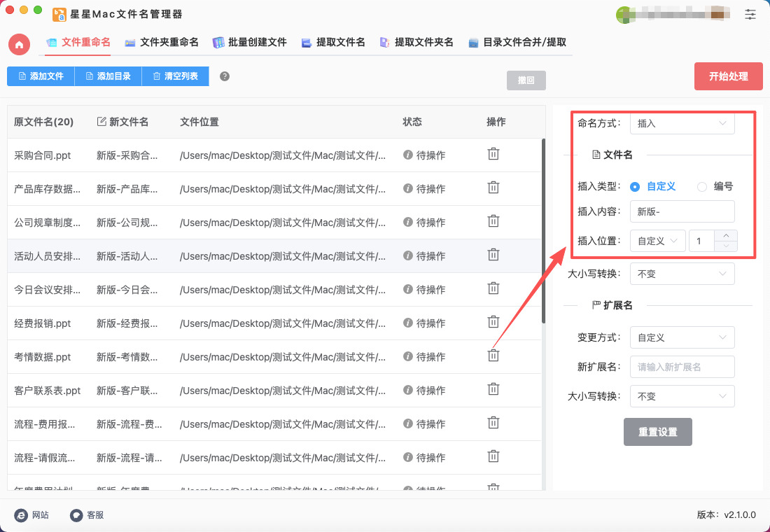Open the 提取文件名 tab
The image size is (770, 532).
333,43
